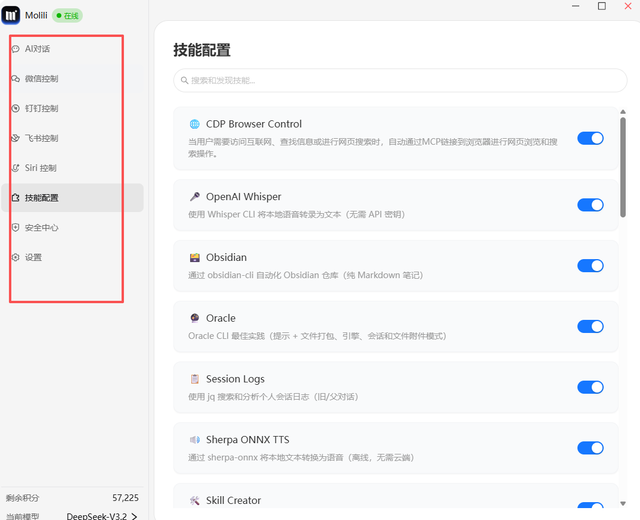The width and height of the screenshot is (640, 520).
Task: Open the AI对话 menu item
Action: [72, 49]
